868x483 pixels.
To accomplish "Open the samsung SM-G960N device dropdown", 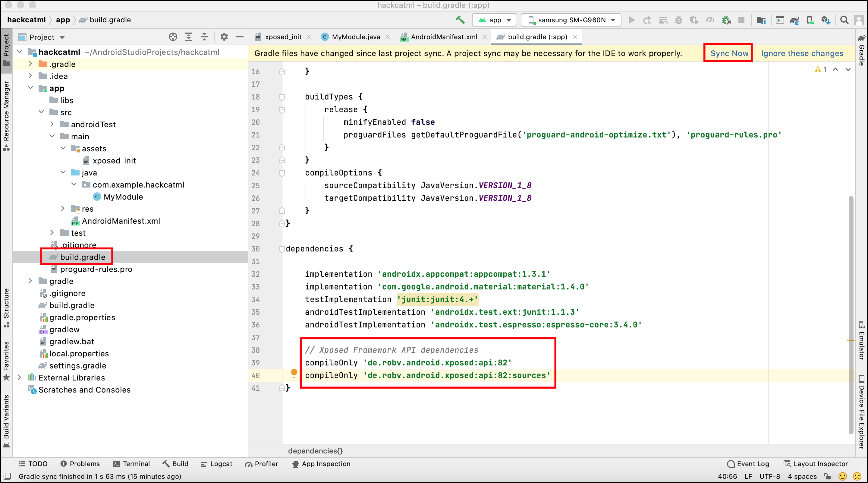I will [x=571, y=20].
